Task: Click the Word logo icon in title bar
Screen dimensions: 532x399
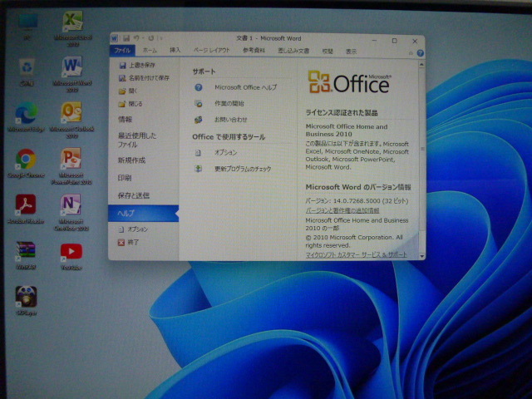Action: (115, 37)
